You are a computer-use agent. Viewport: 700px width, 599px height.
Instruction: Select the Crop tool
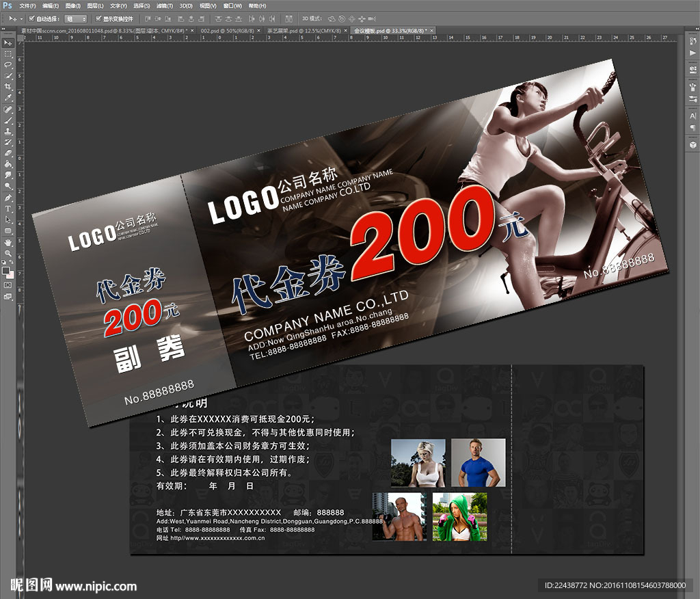pos(8,87)
